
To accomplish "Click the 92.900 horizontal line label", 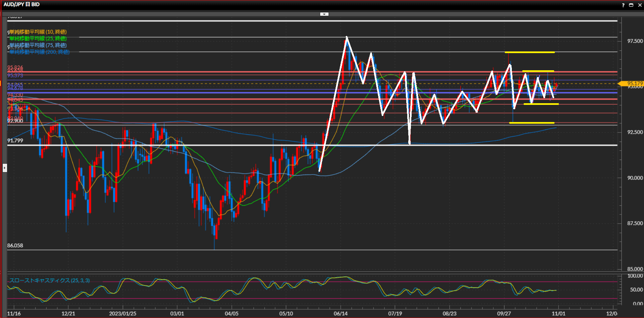I will (x=15, y=121).
